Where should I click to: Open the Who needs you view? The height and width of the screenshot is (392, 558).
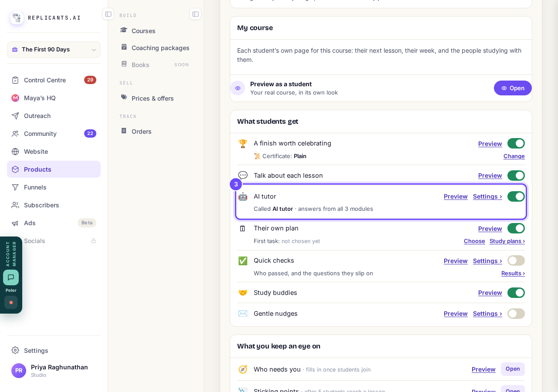point(513,369)
